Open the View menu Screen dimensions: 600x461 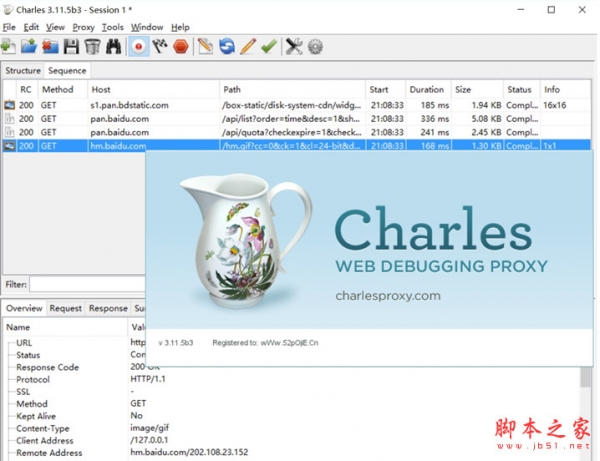pyautogui.click(x=55, y=27)
